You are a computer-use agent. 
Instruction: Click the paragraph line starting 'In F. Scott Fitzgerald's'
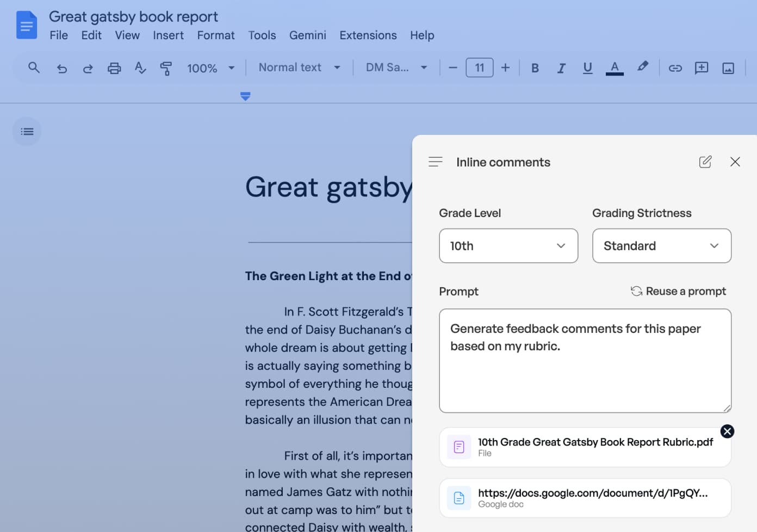[348, 312]
